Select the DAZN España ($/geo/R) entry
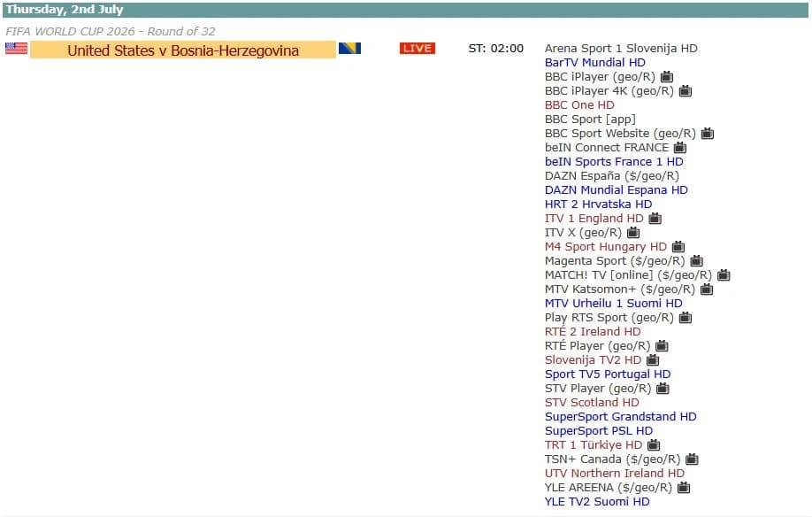The height and width of the screenshot is (517, 812). point(611,175)
